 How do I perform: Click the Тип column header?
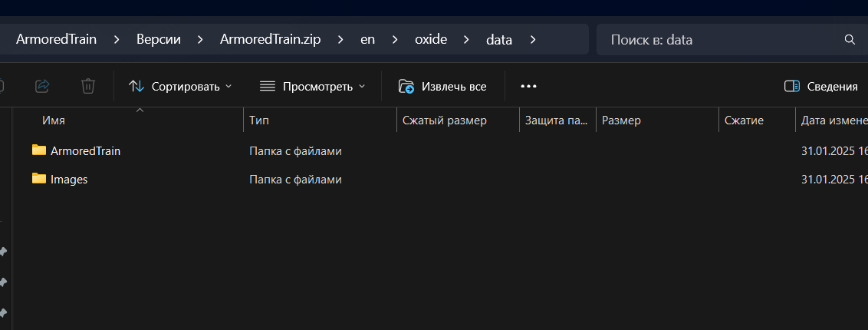(x=259, y=120)
